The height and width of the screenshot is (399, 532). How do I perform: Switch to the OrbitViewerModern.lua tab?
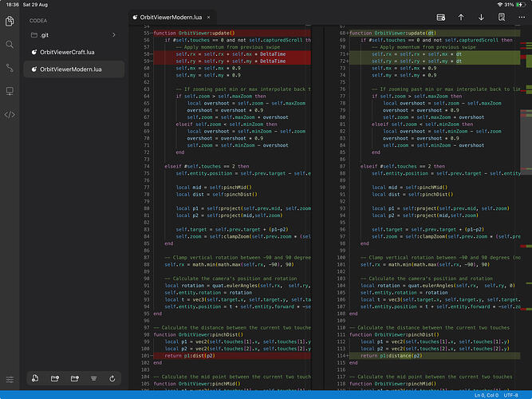171,18
